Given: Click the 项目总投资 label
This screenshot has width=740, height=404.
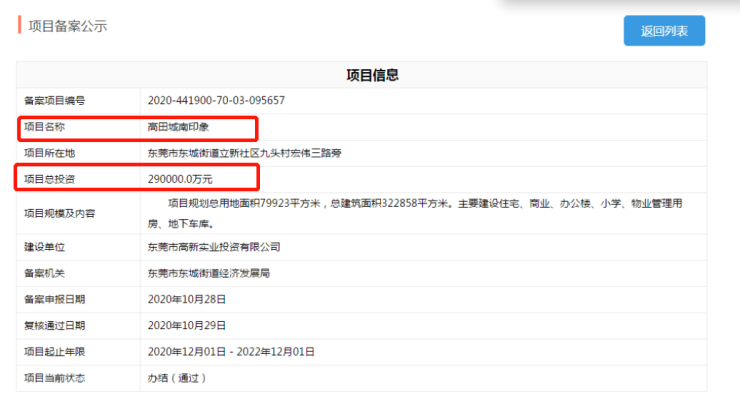Looking at the screenshot, I should click(x=50, y=179).
